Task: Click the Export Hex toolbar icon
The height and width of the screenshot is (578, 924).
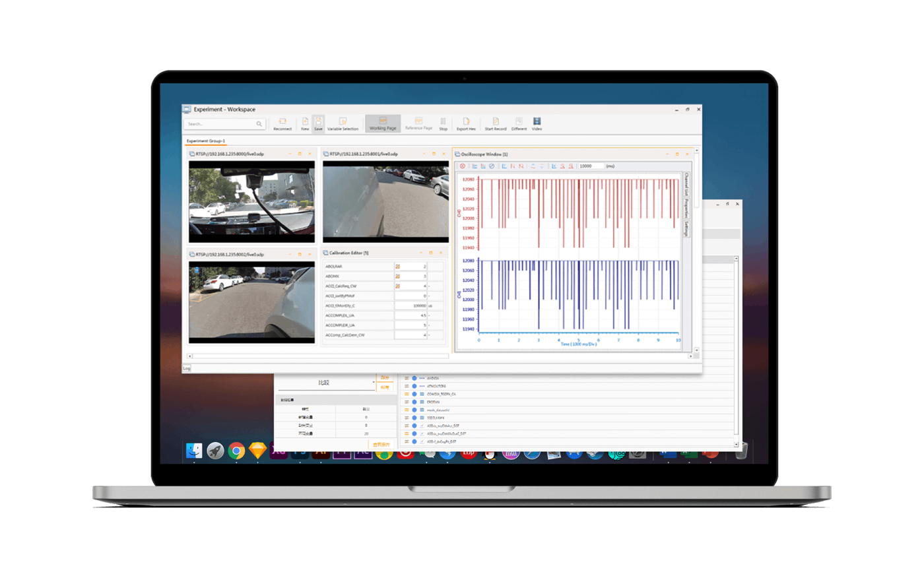Action: pyautogui.click(x=466, y=123)
